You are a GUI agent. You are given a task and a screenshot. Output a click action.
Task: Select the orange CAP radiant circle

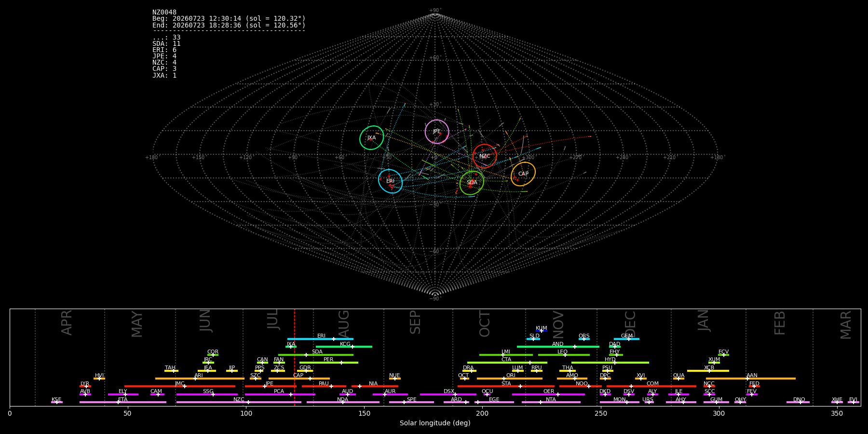(523, 174)
